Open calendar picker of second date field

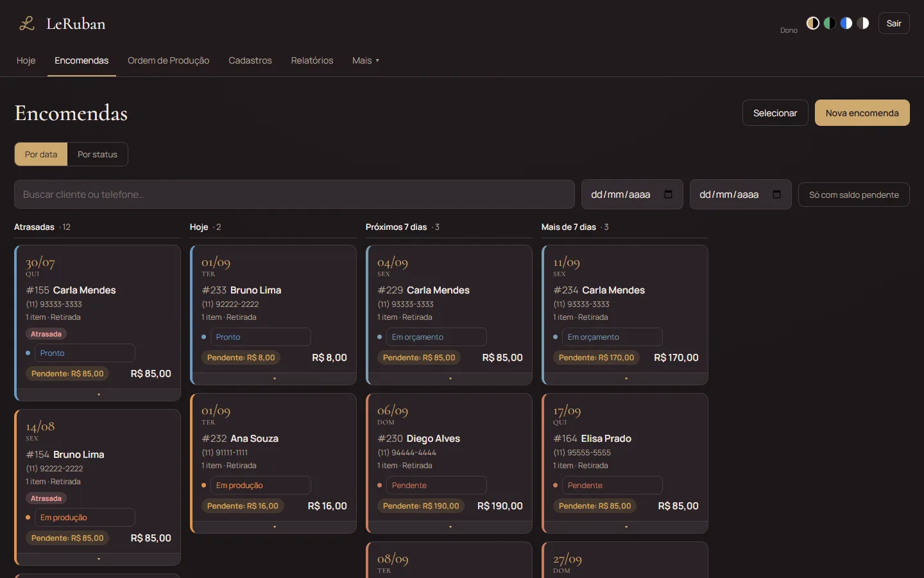pyautogui.click(x=776, y=195)
